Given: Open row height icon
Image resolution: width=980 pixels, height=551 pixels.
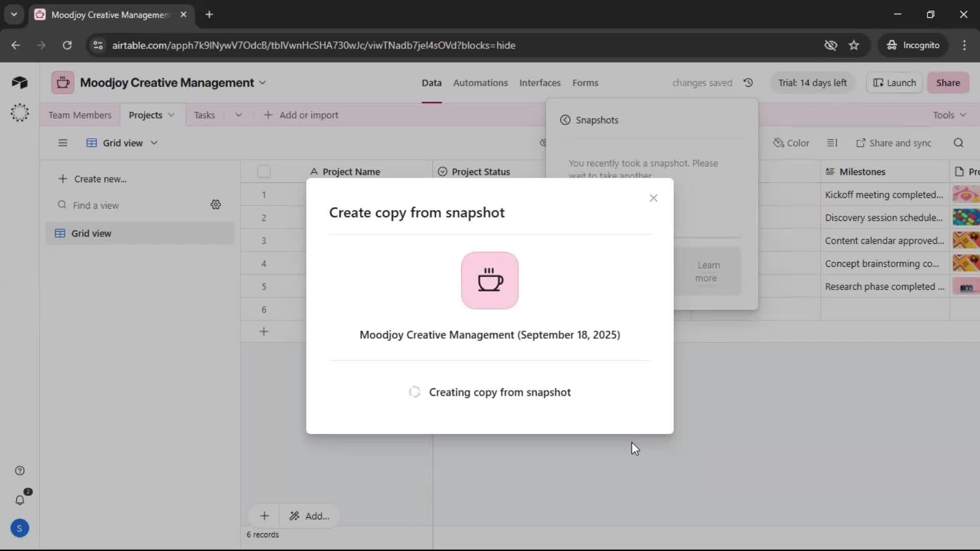Looking at the screenshot, I should (832, 143).
